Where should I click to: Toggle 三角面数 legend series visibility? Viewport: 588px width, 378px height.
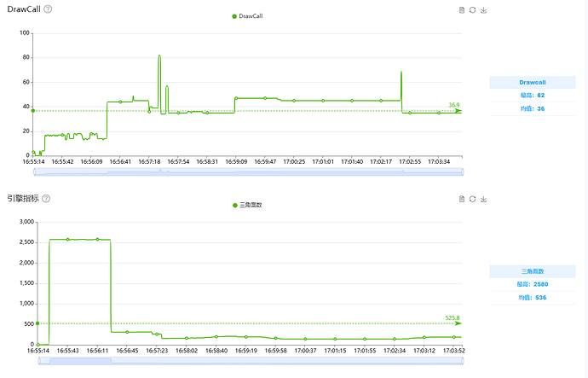[247, 205]
